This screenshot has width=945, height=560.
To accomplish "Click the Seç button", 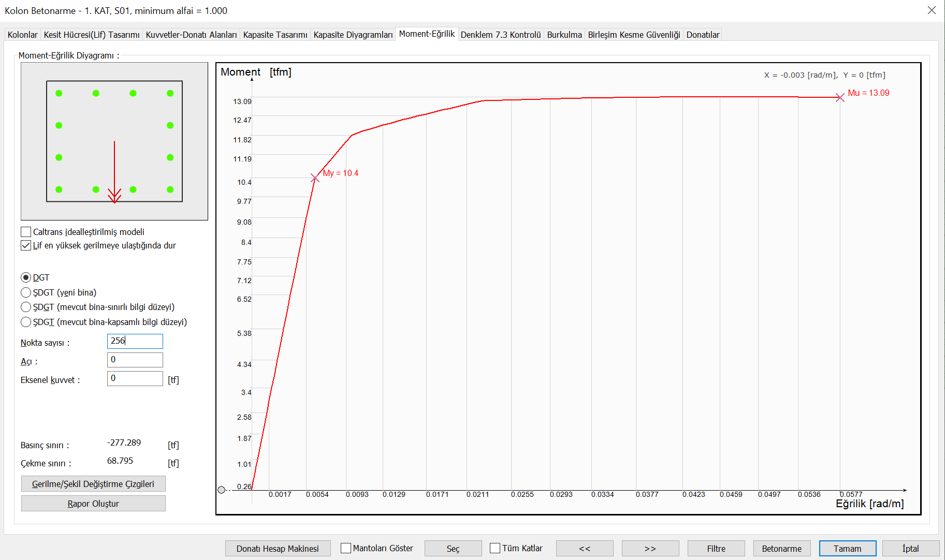I will [453, 549].
